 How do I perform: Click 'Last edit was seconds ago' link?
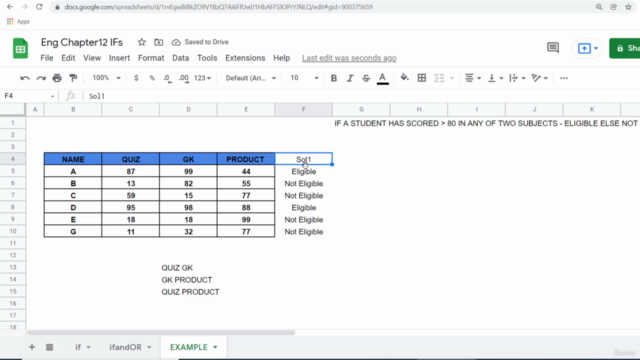click(x=349, y=58)
